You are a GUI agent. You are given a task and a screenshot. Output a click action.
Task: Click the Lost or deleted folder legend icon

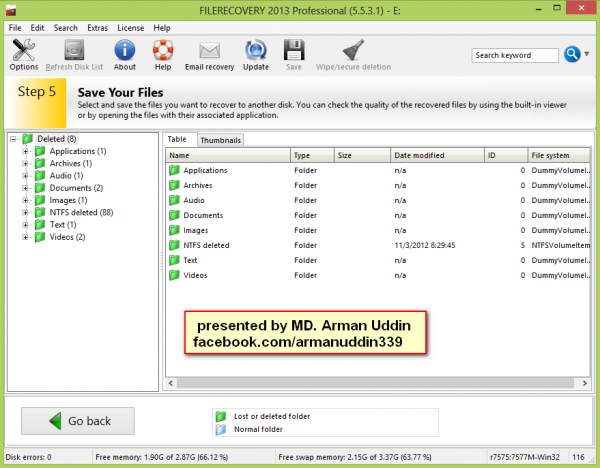(221, 416)
